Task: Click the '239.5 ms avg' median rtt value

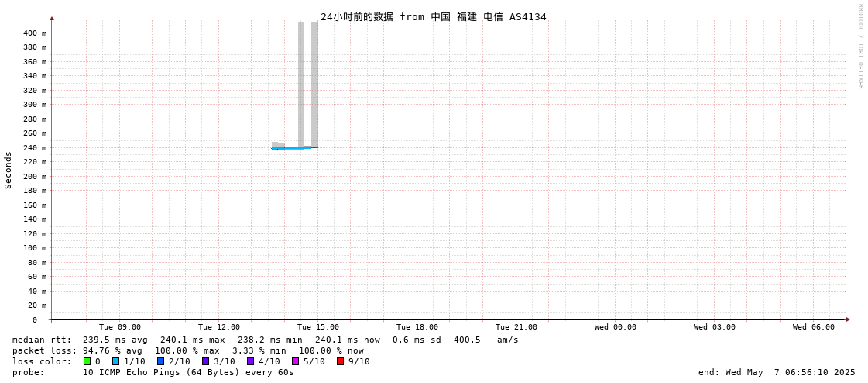Action: (x=115, y=340)
